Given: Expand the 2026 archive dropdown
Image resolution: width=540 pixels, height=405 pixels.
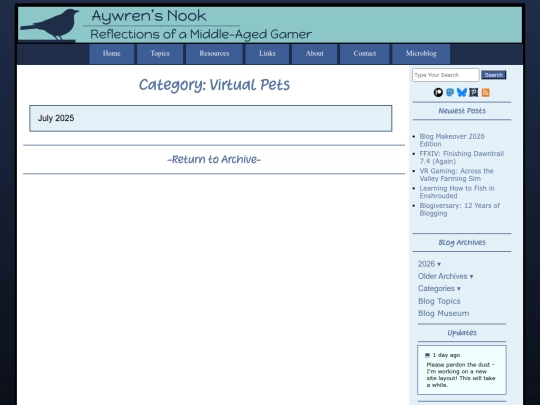Looking at the screenshot, I should (x=429, y=264).
